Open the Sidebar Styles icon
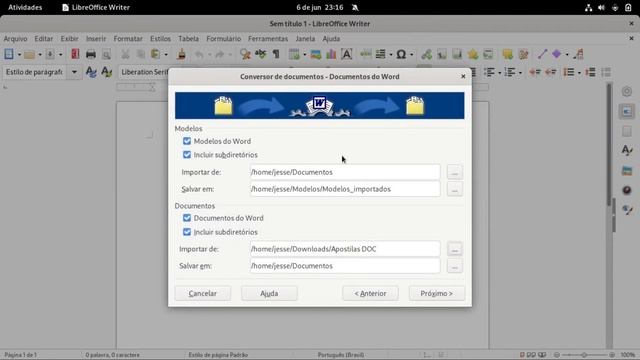640x360 pixels. tap(627, 151)
